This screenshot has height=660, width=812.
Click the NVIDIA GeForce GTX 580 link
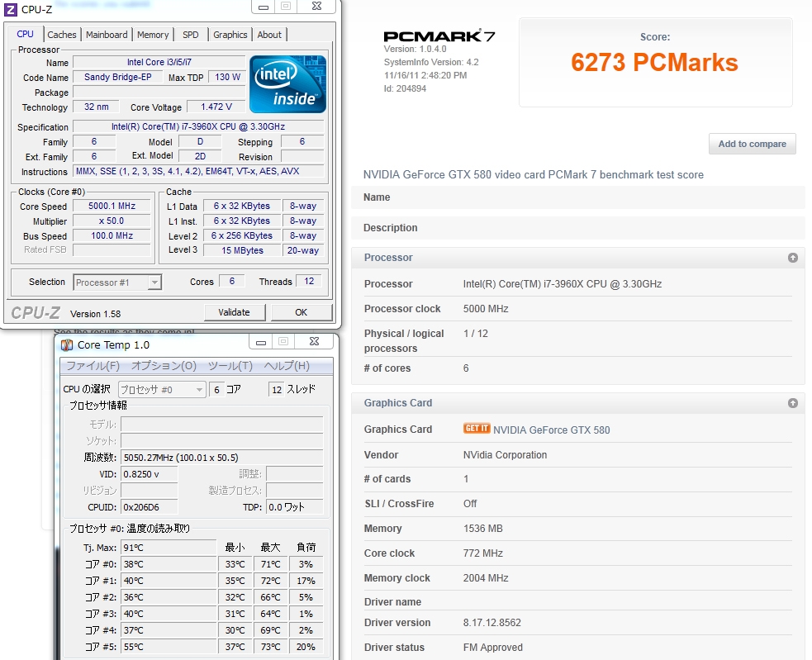pyautogui.click(x=551, y=430)
